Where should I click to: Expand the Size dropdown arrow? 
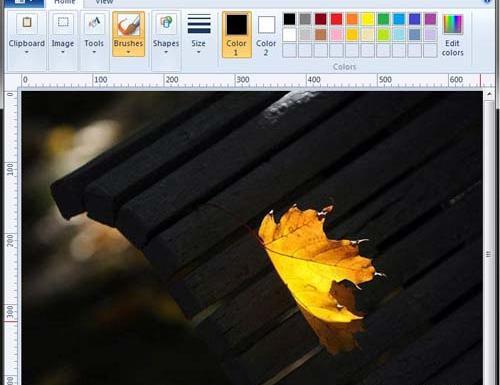[199, 52]
